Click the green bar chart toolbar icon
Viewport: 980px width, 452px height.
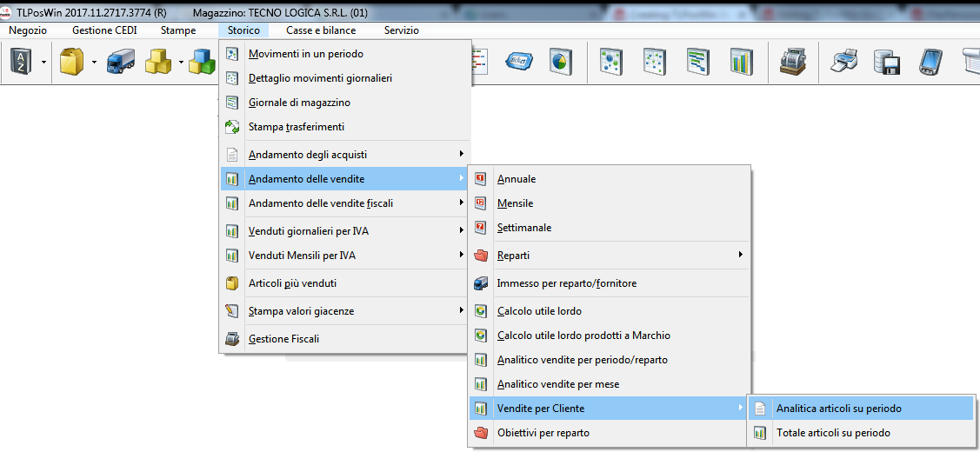click(x=741, y=62)
